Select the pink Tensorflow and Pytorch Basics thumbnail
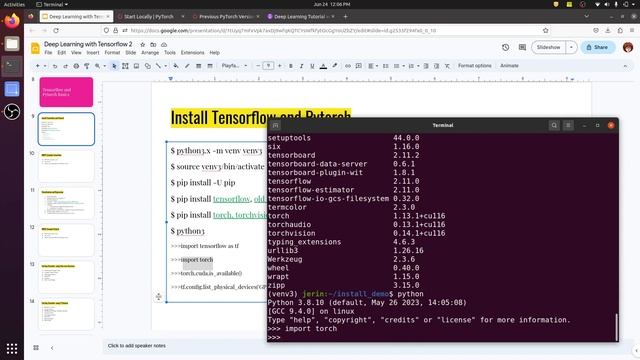Image resolution: width=640 pixels, height=360 pixels. 66,92
